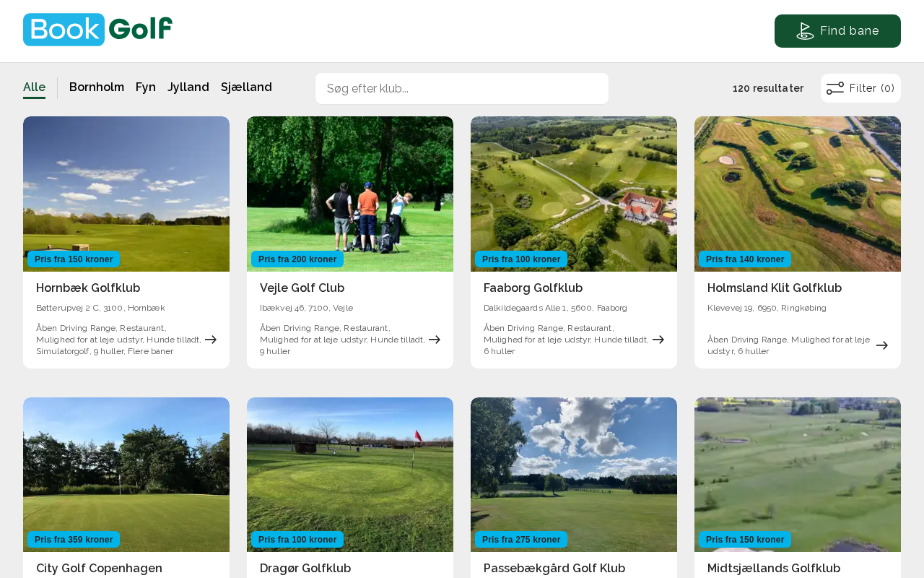Select the Sjælland region tab
The width and height of the screenshot is (924, 578).
pos(246,87)
